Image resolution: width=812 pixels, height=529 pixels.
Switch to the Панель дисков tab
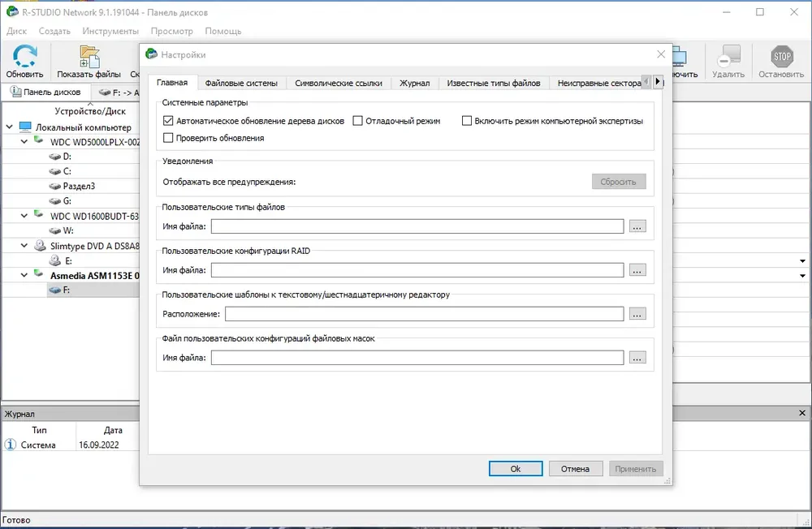pyautogui.click(x=46, y=92)
